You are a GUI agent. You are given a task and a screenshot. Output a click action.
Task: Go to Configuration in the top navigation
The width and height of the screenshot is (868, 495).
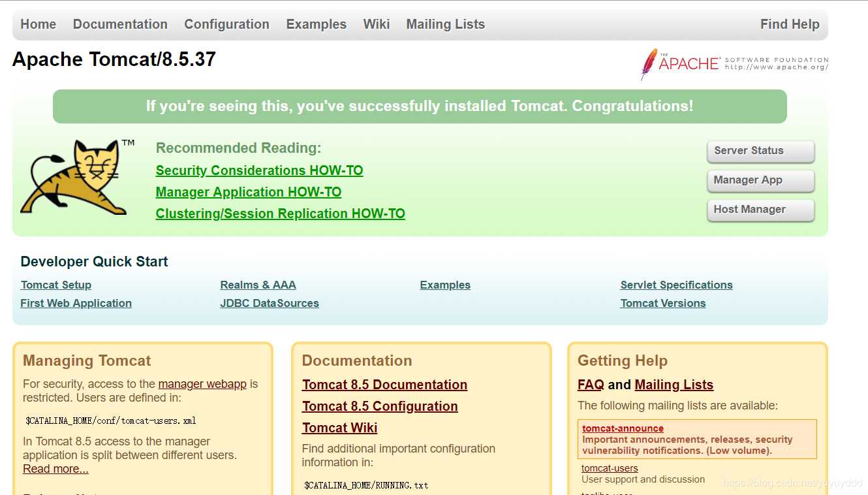click(x=226, y=24)
